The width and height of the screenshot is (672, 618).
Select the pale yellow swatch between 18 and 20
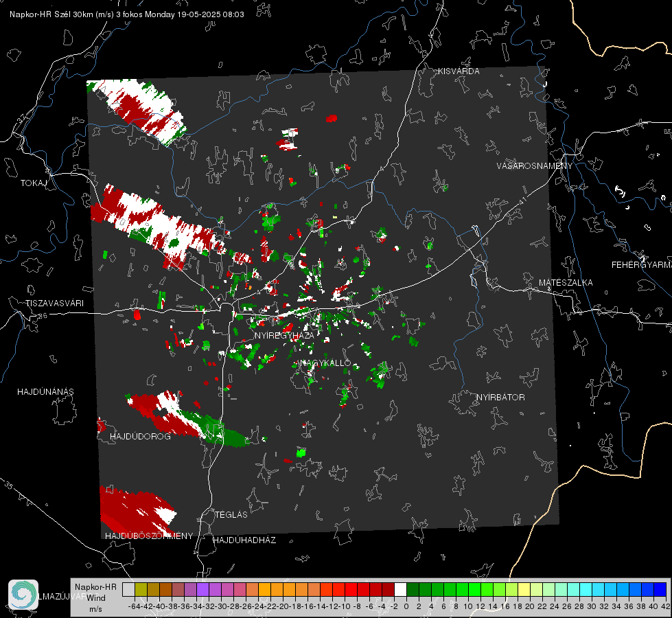(x=524, y=589)
